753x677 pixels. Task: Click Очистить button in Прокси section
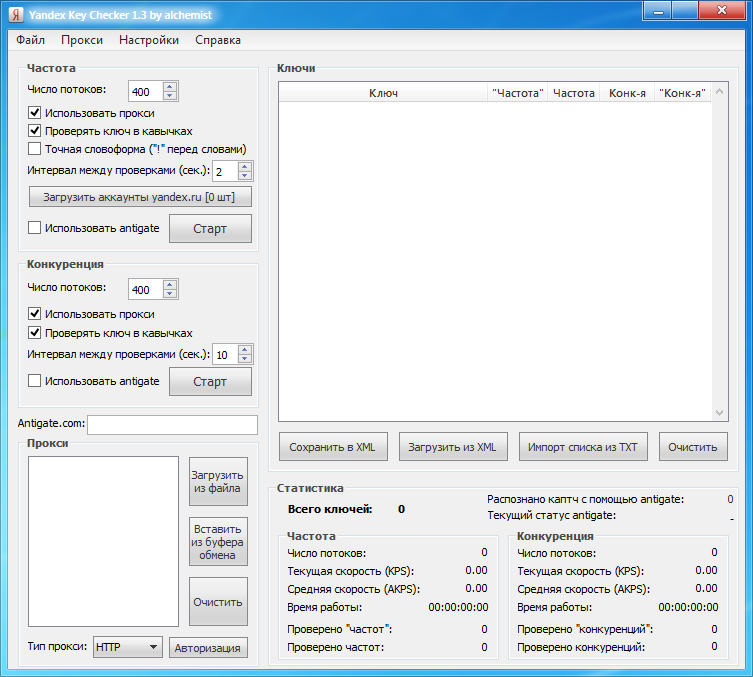click(219, 602)
